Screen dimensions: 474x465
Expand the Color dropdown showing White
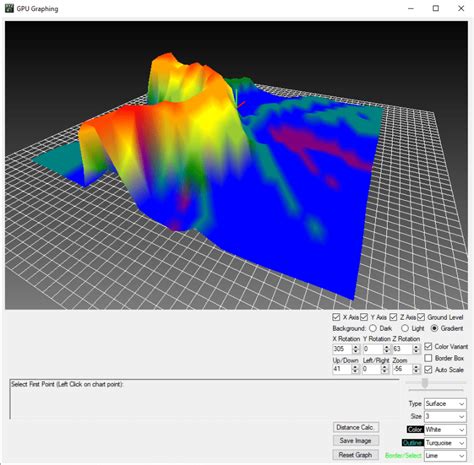pos(445,430)
